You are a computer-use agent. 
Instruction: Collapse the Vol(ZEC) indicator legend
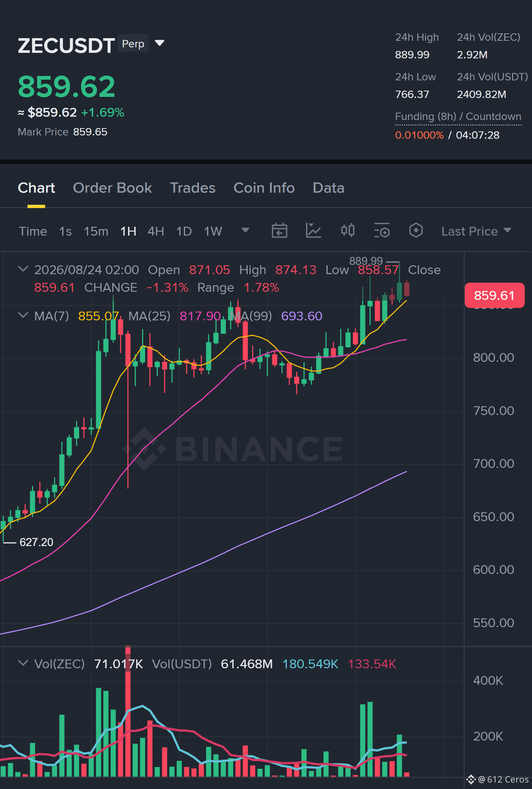(23, 663)
